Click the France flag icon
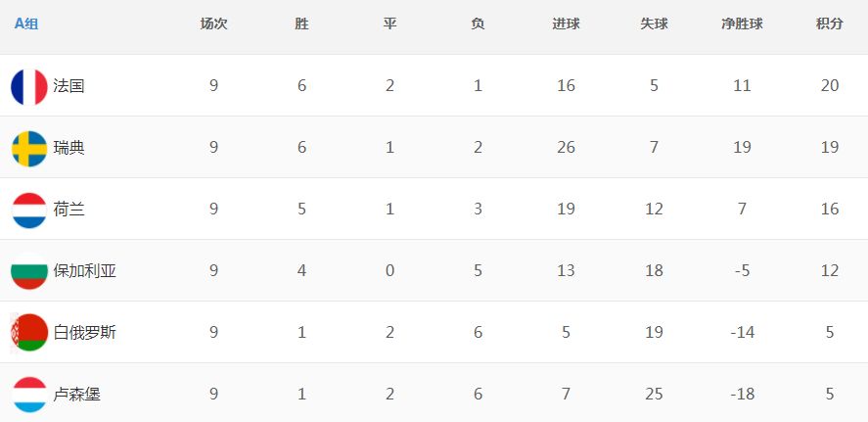The height and width of the screenshot is (422, 868). [x=29, y=86]
